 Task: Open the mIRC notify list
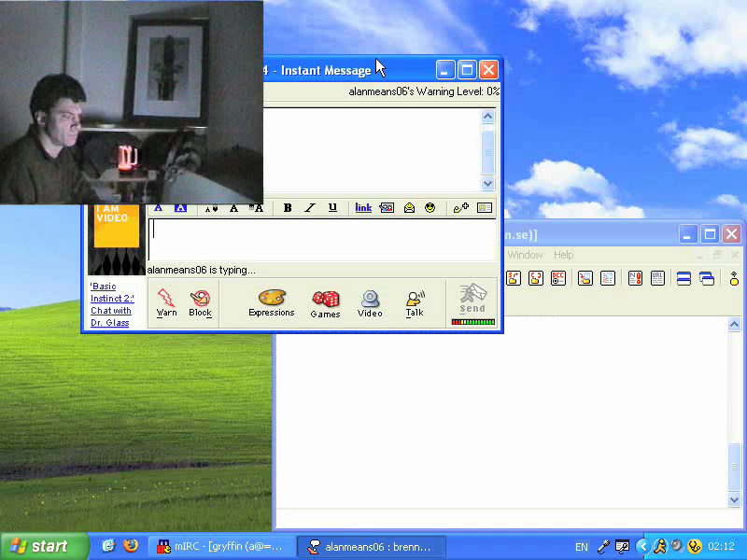coord(635,278)
